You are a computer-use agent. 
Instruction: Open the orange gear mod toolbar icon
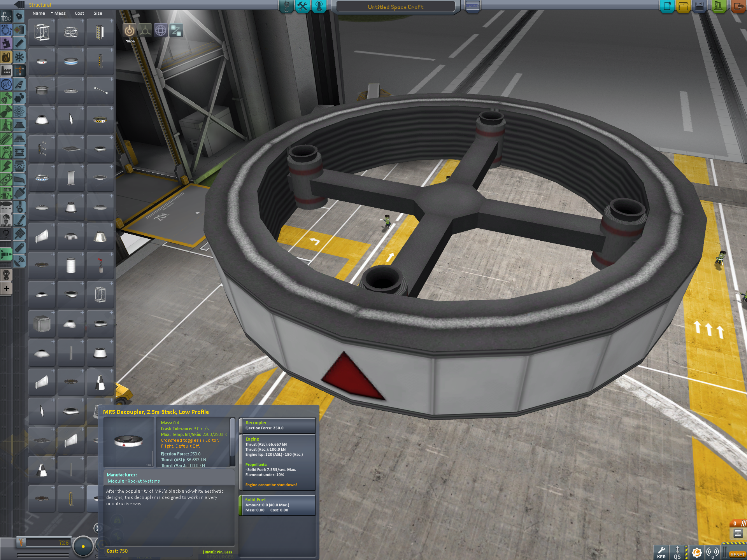(x=697, y=553)
